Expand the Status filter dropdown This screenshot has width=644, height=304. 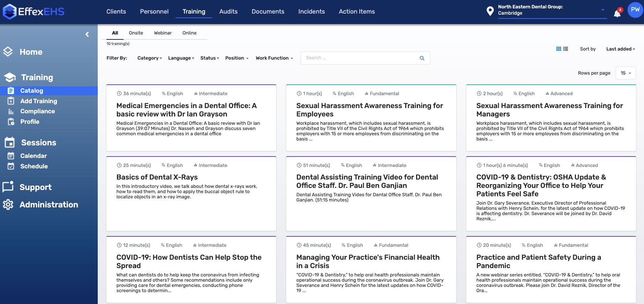(x=209, y=58)
